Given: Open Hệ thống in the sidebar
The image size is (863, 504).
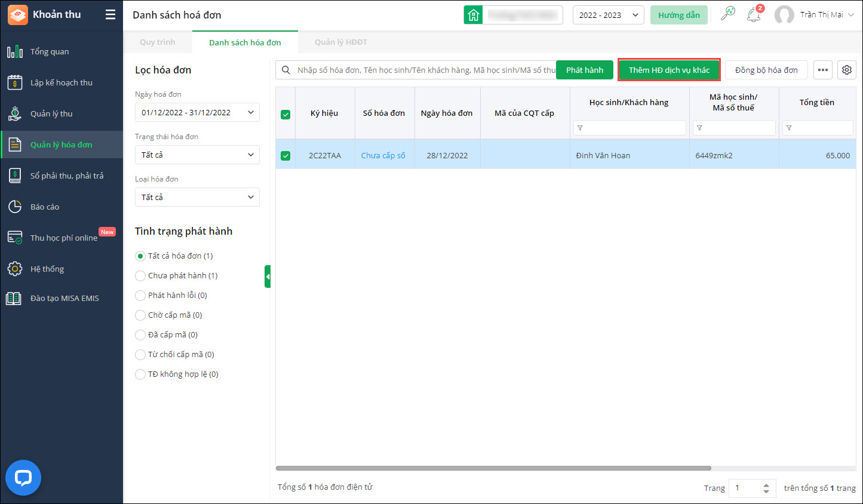Looking at the screenshot, I should coord(62,269).
